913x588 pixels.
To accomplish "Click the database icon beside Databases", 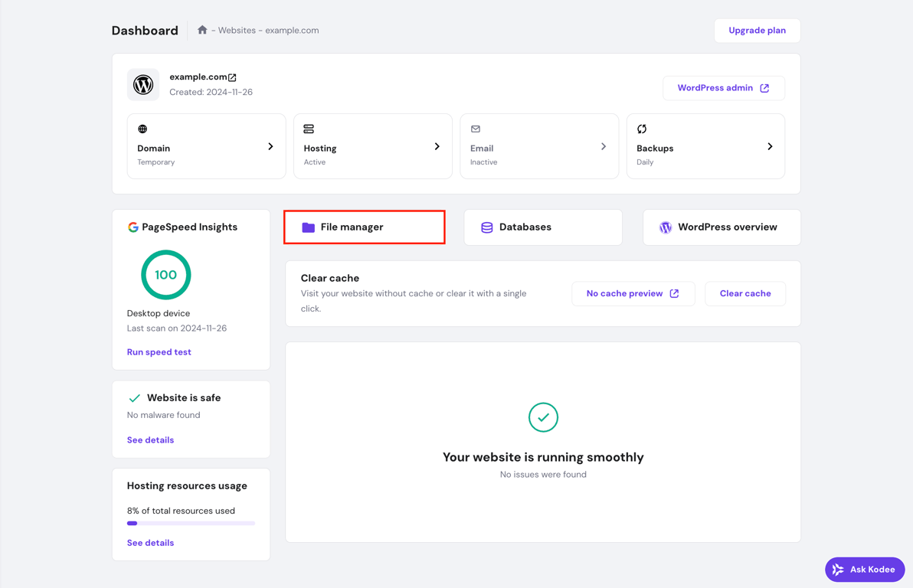I will coord(487,227).
